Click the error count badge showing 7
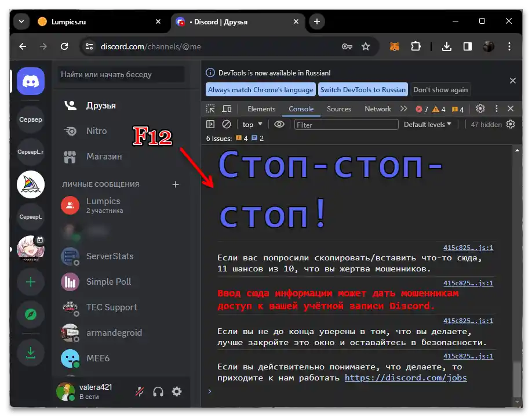This screenshot has width=532, height=417. 422,109
